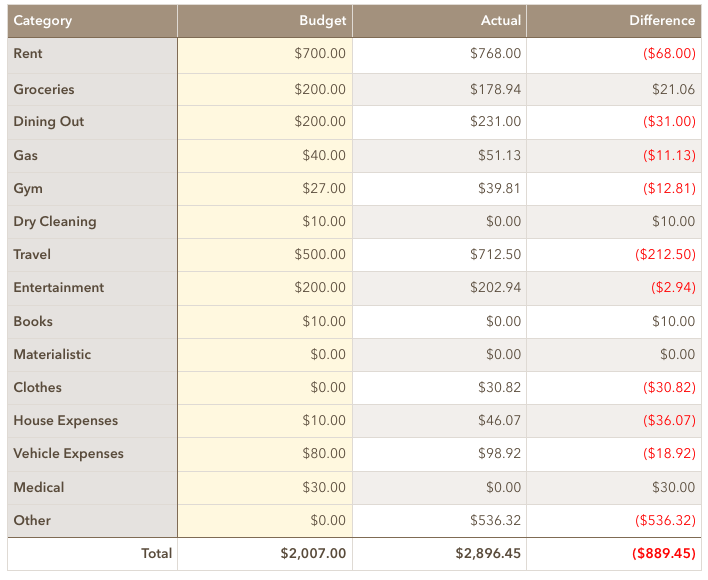Image resolution: width=708 pixels, height=580 pixels.
Task: Click the Medical row label
Action: click(93, 488)
